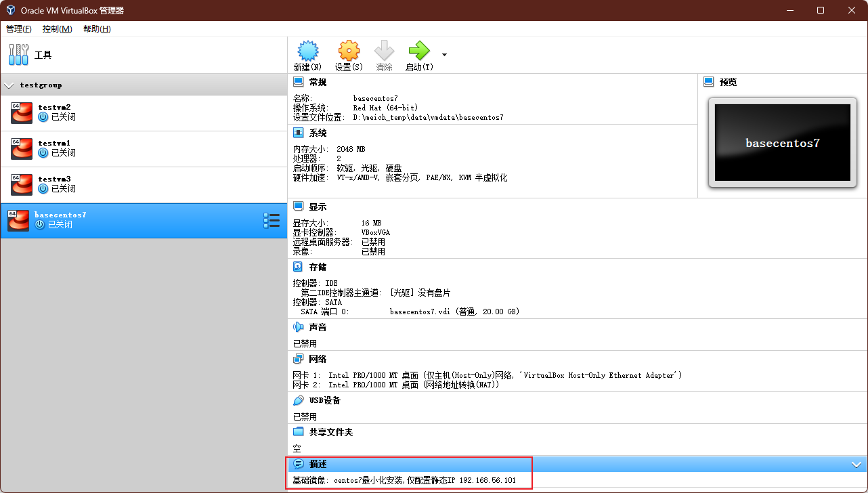Click the 常规 section icon
The height and width of the screenshot is (493, 868).
[298, 82]
